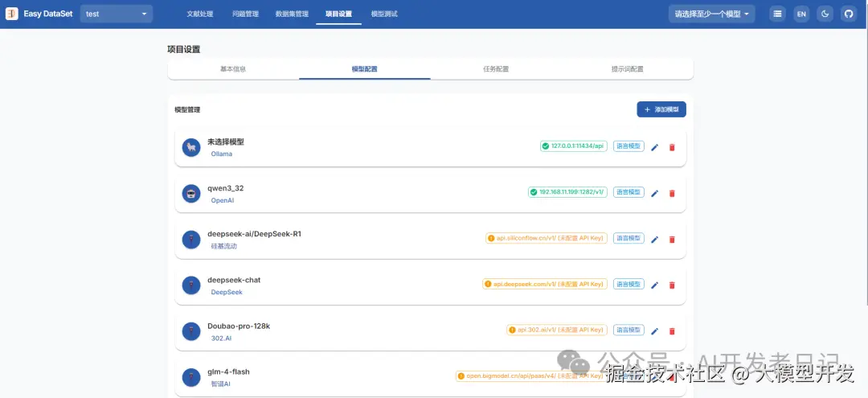
Task: Open the 问题管理 menu
Action: coord(245,14)
